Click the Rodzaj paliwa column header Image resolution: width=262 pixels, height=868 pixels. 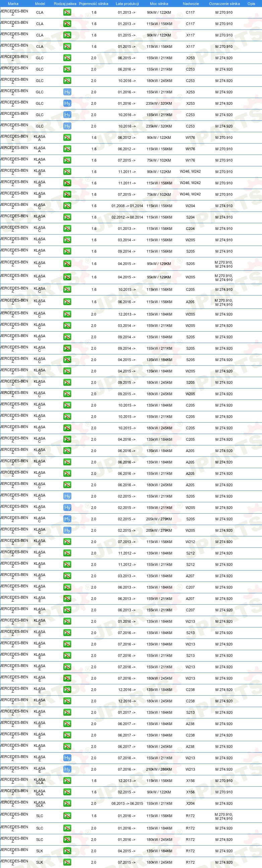tap(65, 4)
